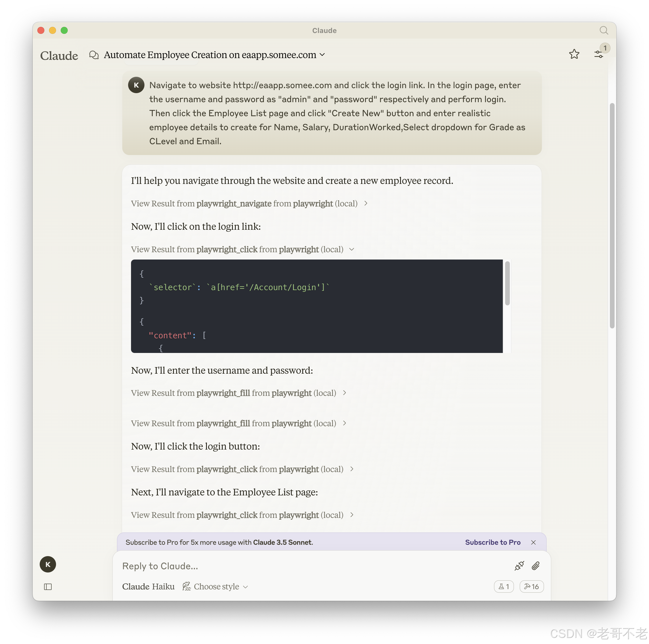
Task: Click the hammer tools count 16 badge
Action: [531, 586]
